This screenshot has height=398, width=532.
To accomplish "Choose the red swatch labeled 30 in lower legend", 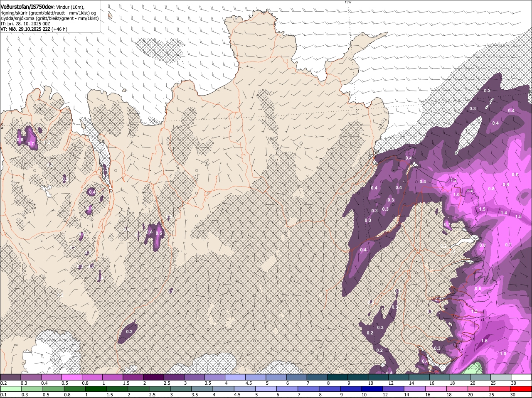I will pos(521,389).
